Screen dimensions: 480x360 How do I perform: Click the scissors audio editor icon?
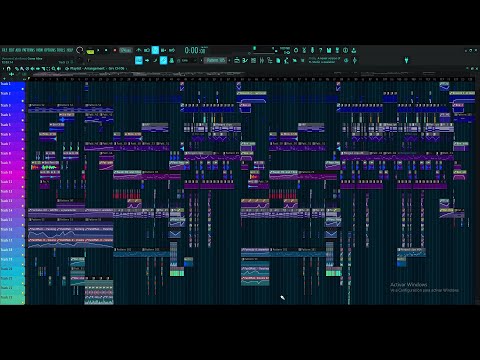click(304, 50)
